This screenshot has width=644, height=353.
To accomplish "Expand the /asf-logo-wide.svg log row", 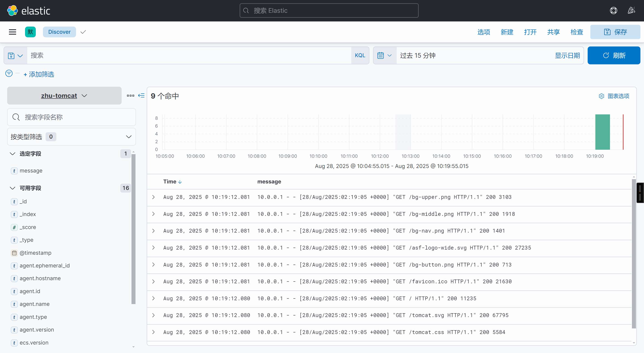I will 153,248.
